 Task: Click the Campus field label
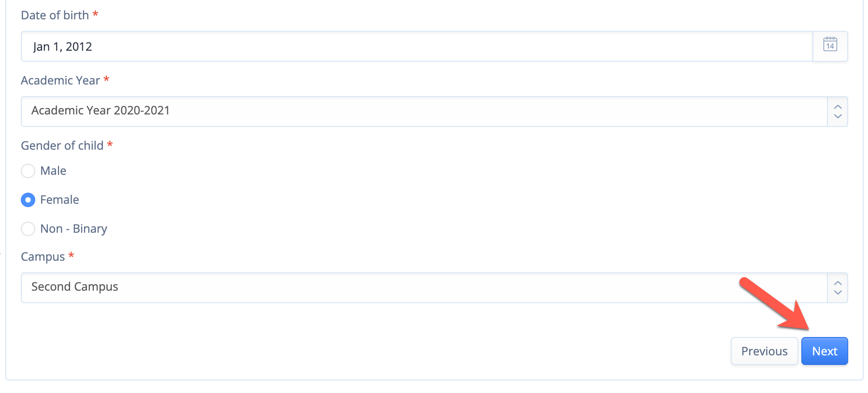[x=43, y=257]
